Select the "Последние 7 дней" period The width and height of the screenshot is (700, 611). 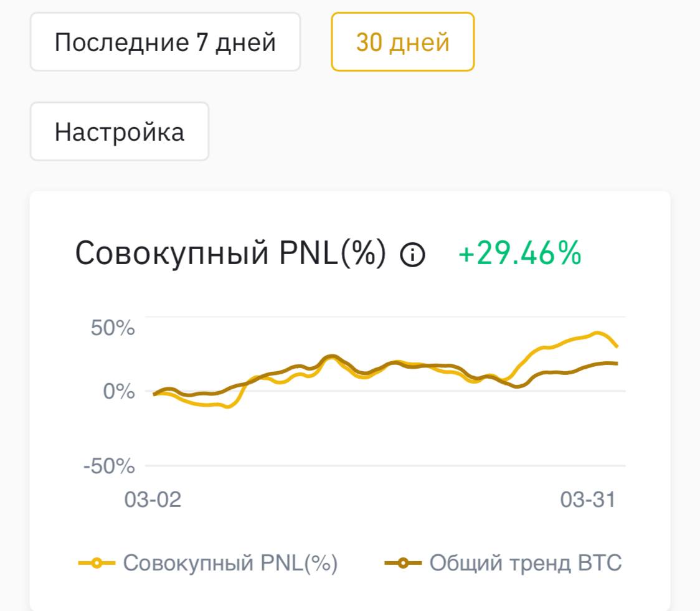point(165,42)
